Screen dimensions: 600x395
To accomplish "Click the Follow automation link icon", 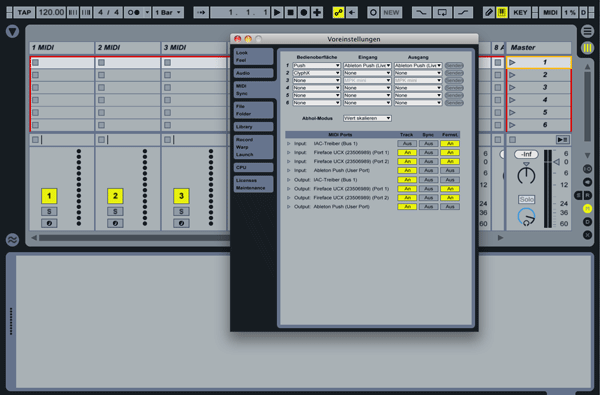I will click(x=338, y=13).
